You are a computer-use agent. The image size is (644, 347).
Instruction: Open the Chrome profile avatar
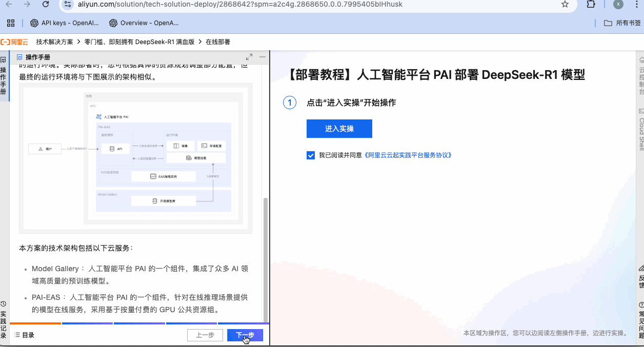(x=619, y=4)
